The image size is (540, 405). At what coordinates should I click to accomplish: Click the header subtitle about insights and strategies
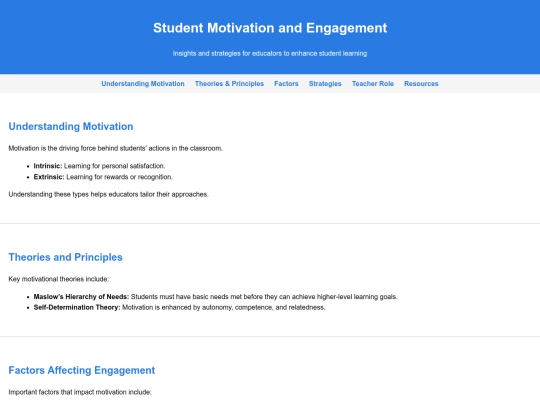pyautogui.click(x=270, y=53)
